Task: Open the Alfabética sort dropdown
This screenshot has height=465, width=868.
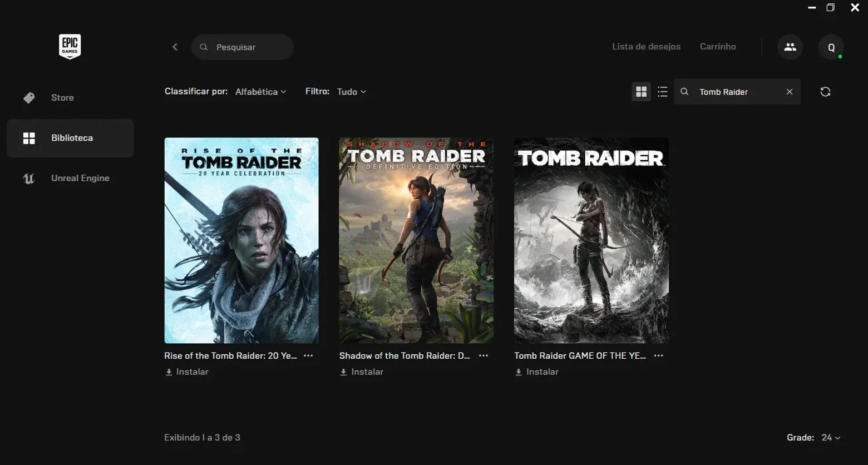Action: click(261, 92)
